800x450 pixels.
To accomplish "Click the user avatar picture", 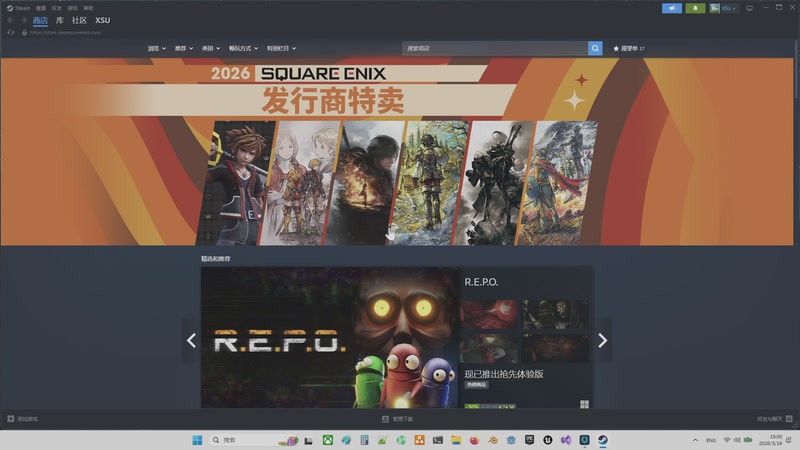I will tap(714, 8).
